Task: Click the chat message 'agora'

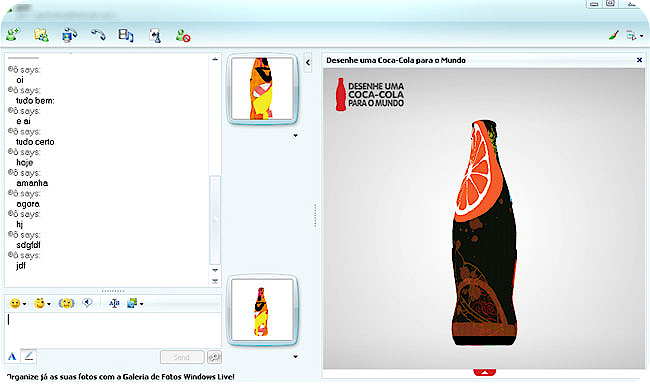Action: [28, 204]
